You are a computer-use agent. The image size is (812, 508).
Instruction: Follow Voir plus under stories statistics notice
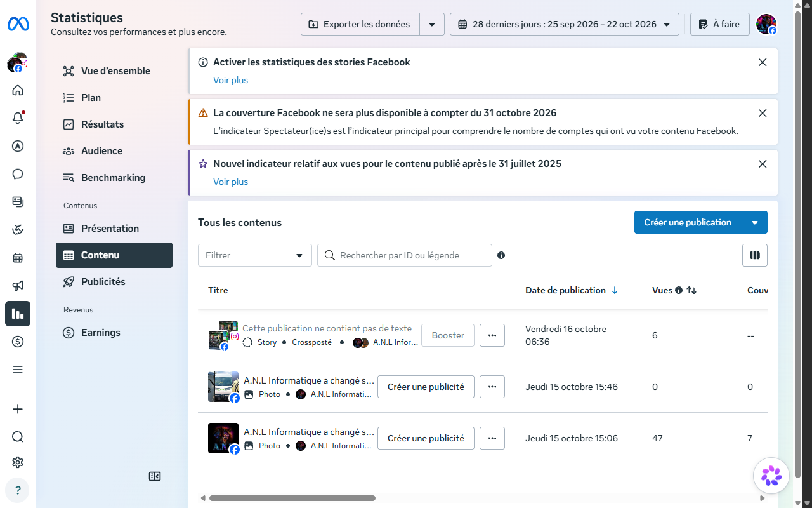230,80
